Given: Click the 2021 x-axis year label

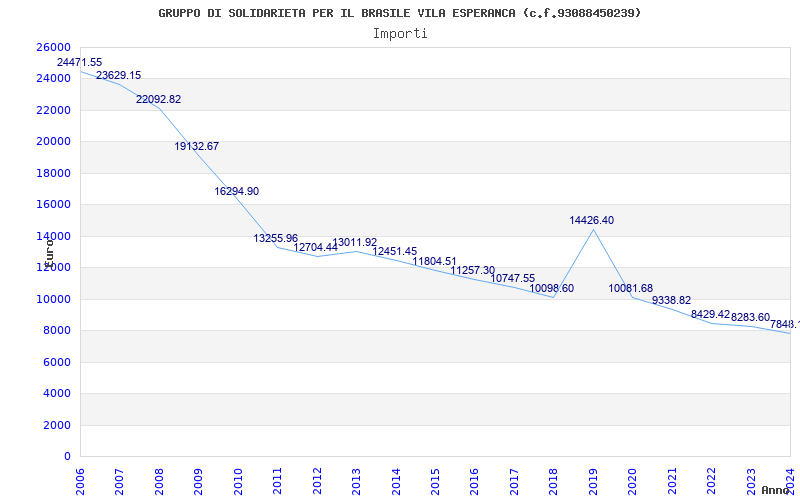Looking at the screenshot, I should tap(672, 481).
